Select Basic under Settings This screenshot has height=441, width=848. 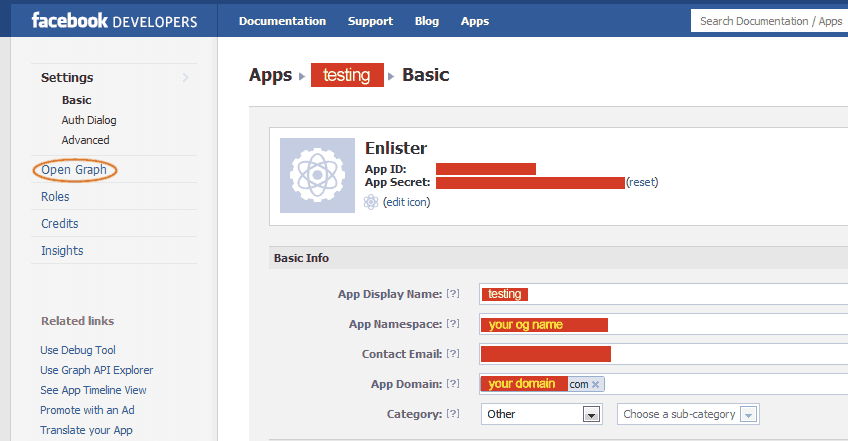(x=76, y=100)
